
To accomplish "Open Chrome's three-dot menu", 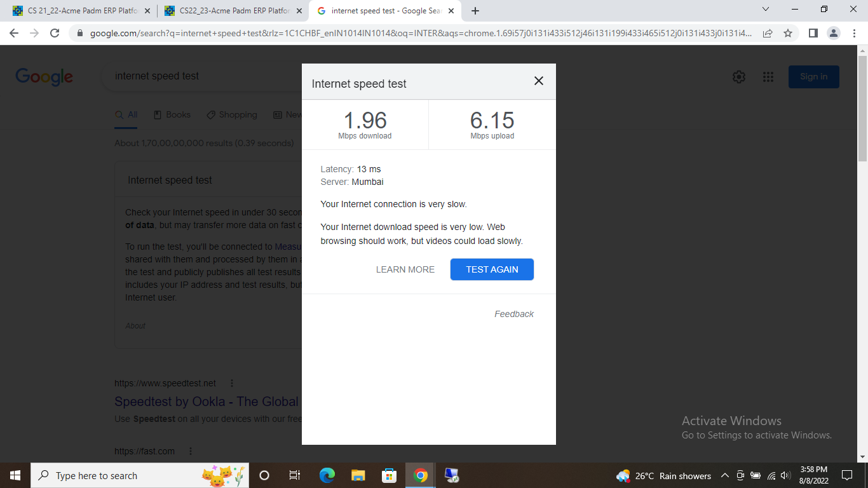I will pos(854,33).
